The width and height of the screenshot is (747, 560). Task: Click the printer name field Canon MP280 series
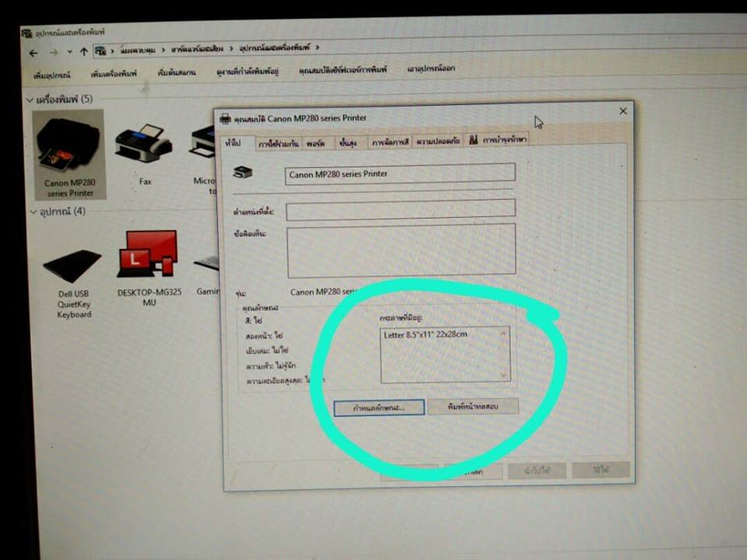click(x=400, y=173)
